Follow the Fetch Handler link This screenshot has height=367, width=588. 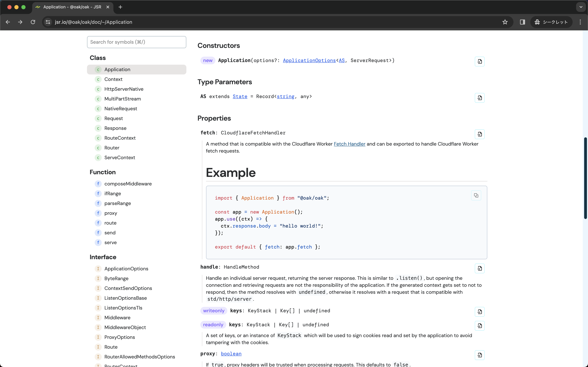pyautogui.click(x=349, y=144)
